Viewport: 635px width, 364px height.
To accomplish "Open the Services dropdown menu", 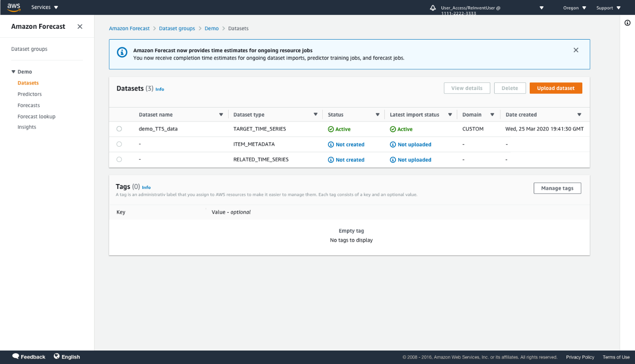I will point(45,8).
